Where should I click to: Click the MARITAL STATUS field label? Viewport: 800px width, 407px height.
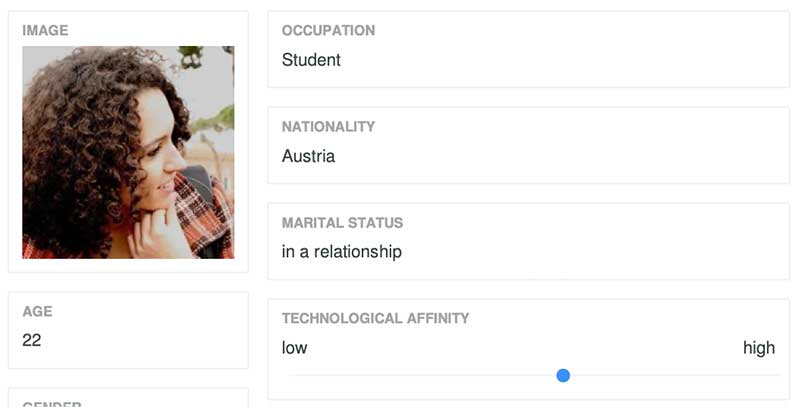[x=342, y=223]
